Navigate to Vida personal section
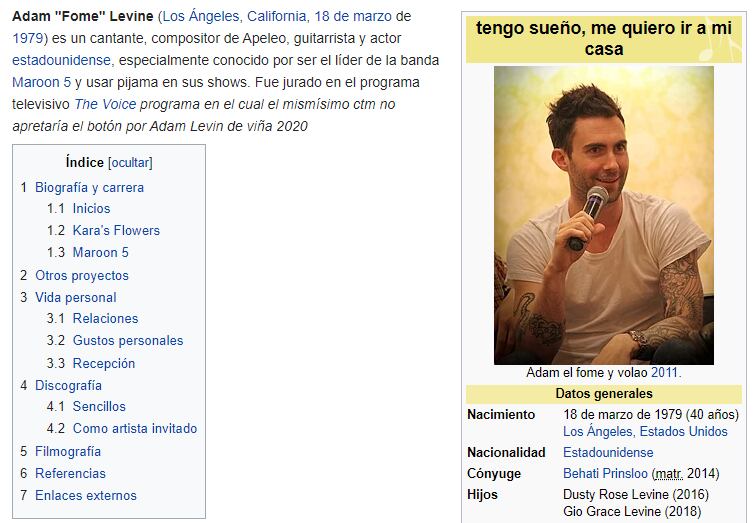This screenshot has width=754, height=523. (x=75, y=297)
